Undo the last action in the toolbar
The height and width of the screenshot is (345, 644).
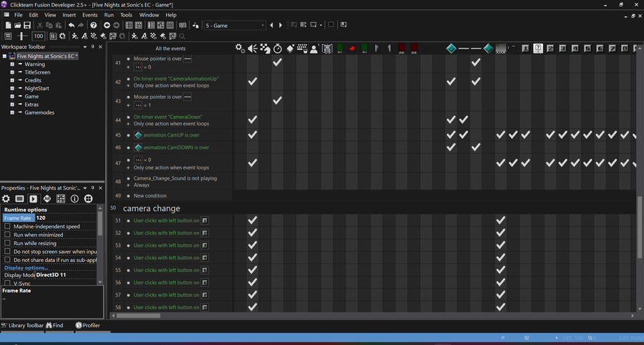point(72,25)
